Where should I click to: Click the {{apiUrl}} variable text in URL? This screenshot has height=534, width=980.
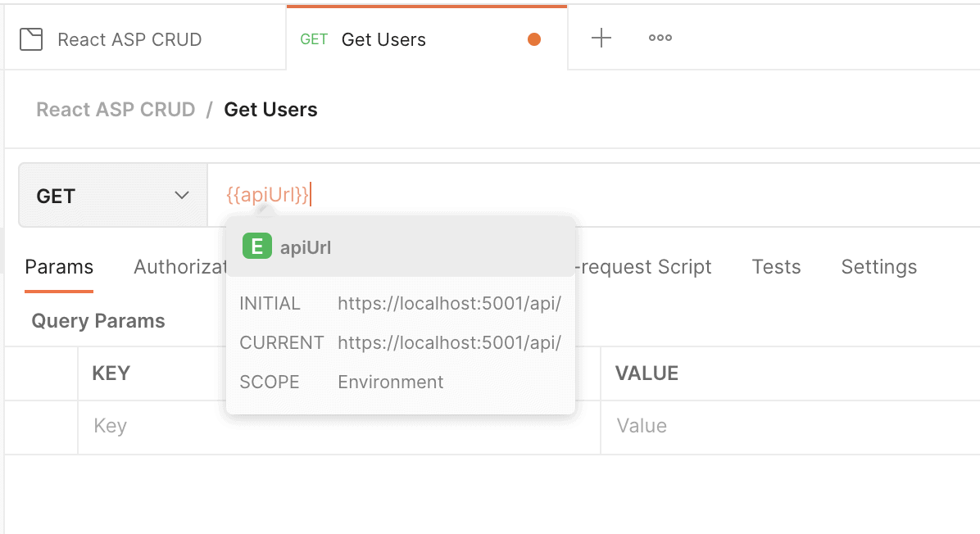coord(267,195)
